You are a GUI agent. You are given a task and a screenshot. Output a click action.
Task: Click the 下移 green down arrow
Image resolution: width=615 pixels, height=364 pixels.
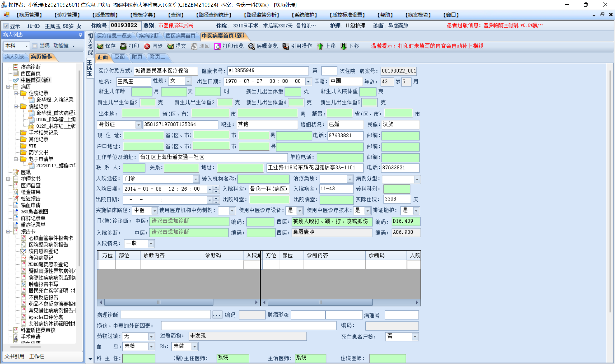343,46
